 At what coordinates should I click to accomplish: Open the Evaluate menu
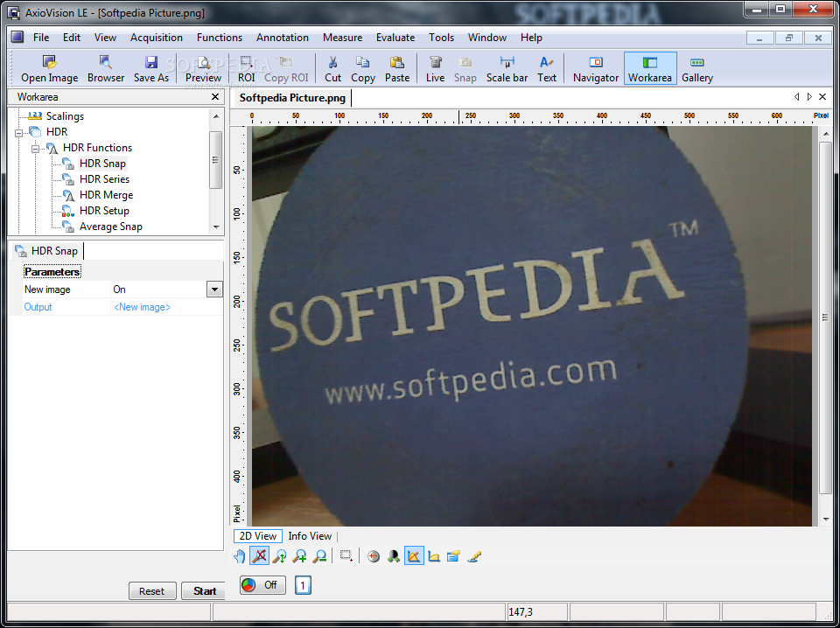395,38
